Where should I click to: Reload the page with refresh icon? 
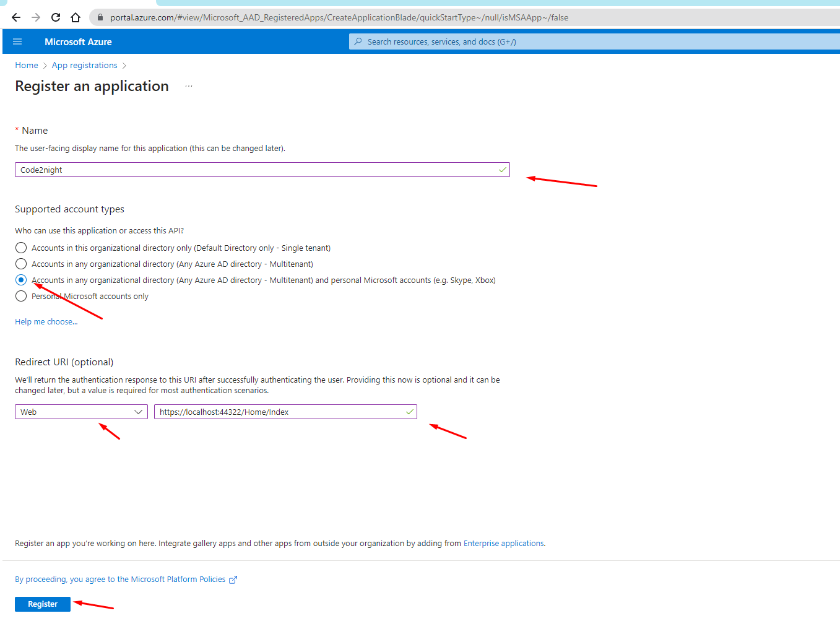pyautogui.click(x=56, y=17)
